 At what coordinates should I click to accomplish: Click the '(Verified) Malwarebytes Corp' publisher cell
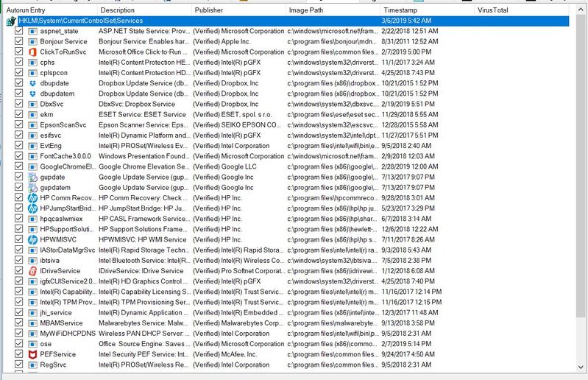(x=238, y=323)
